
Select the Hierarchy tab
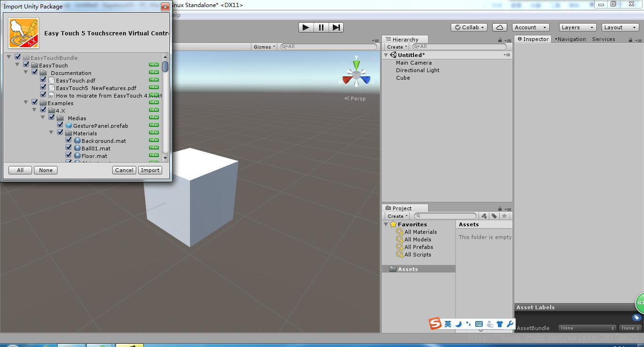click(x=405, y=40)
